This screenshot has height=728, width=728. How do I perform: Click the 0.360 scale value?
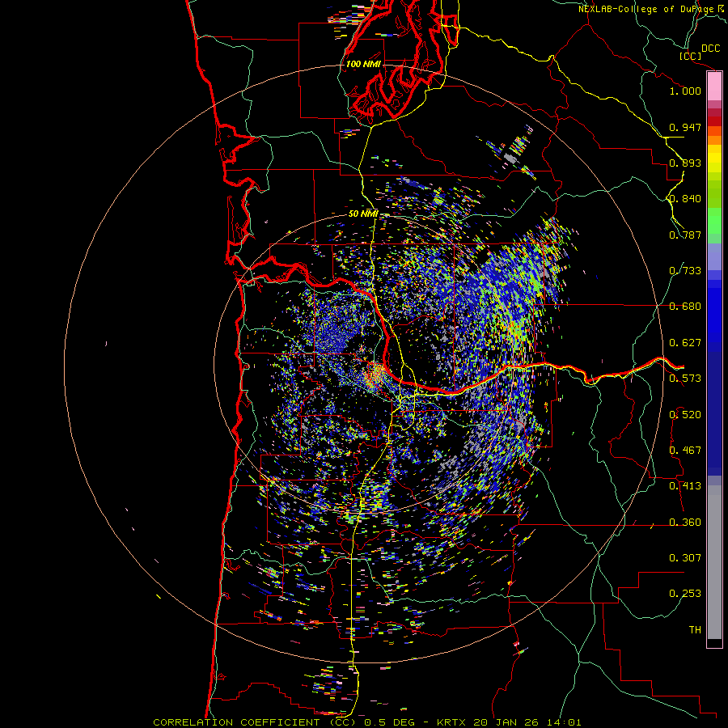685,523
